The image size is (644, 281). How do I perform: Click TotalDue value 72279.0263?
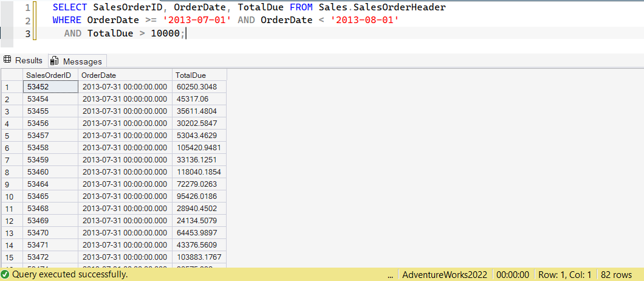tap(200, 184)
